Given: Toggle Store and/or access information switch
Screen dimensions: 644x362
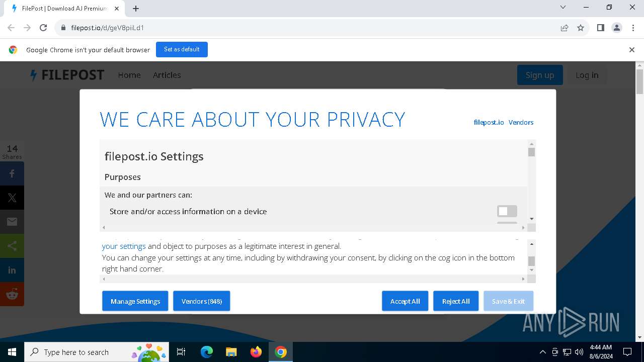Looking at the screenshot, I should [x=507, y=211].
